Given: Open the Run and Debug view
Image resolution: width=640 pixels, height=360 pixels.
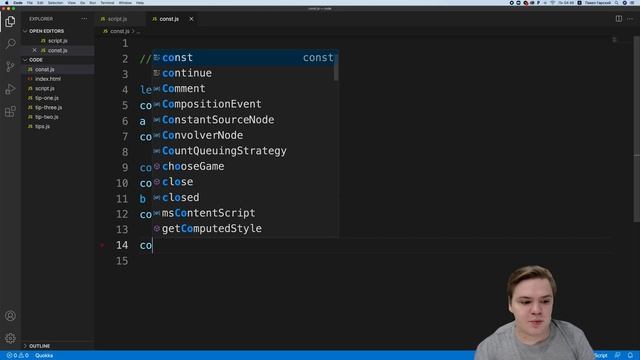Looking at the screenshot, I should click(10, 89).
